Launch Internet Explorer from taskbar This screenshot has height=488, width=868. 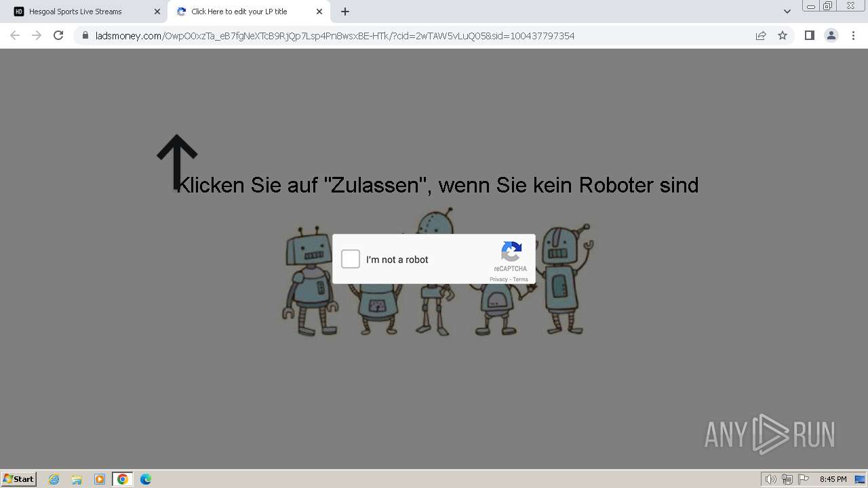[x=54, y=479]
